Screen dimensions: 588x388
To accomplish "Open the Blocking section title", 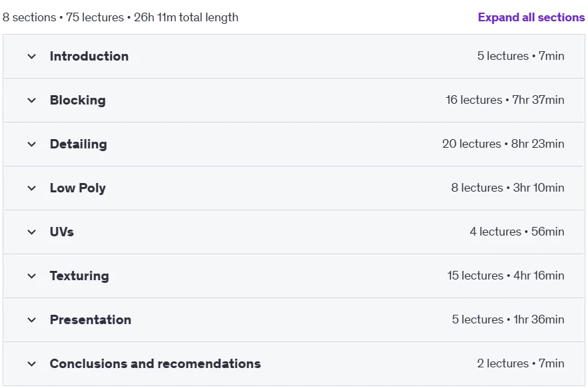I will pyautogui.click(x=78, y=100).
